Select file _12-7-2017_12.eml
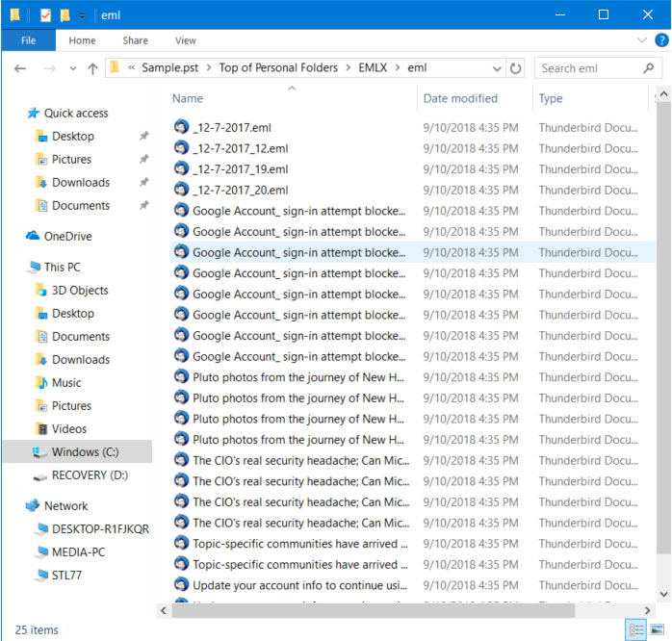 [240, 148]
